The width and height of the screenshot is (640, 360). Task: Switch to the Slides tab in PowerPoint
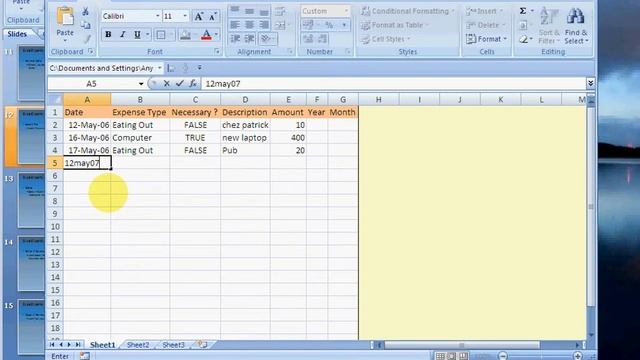pos(17,34)
